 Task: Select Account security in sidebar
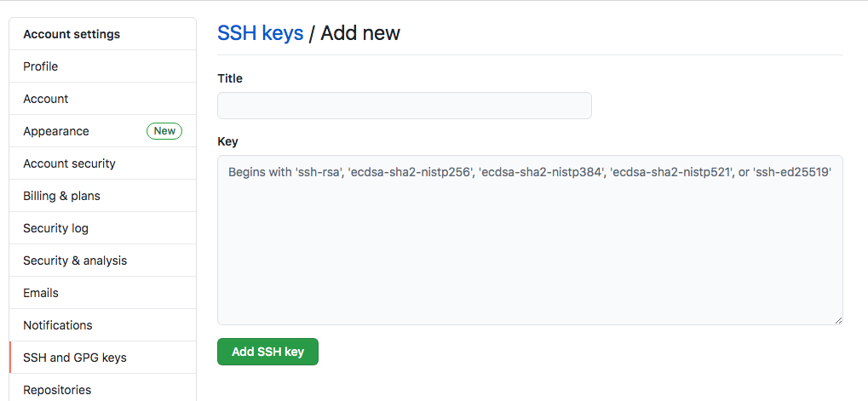103,163
